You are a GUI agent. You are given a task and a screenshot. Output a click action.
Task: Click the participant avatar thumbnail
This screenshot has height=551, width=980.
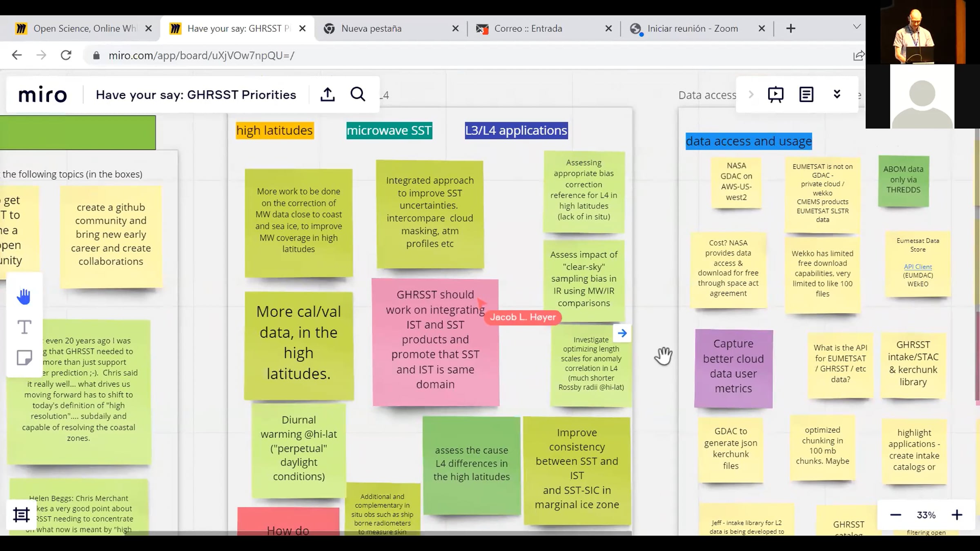pyautogui.click(x=922, y=96)
